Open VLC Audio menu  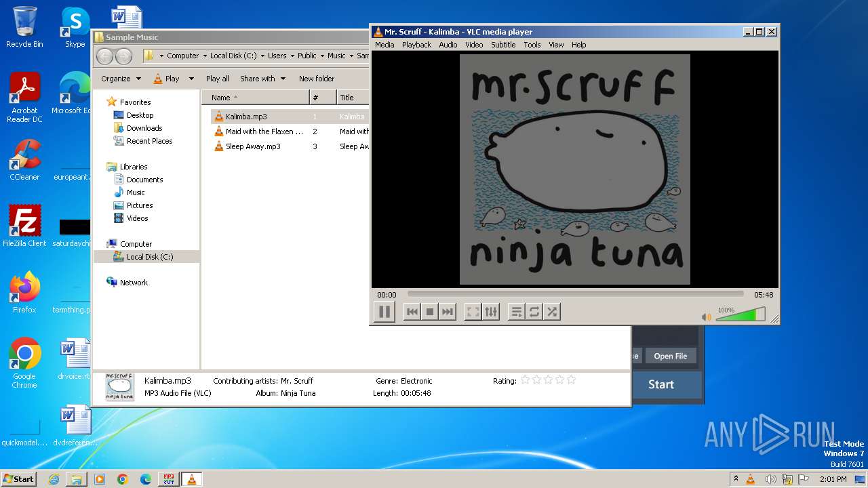pos(448,45)
